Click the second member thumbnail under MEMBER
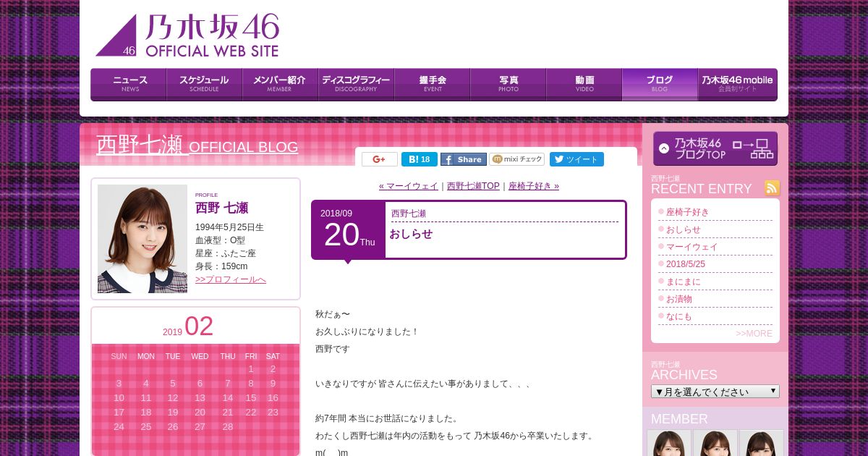 pyautogui.click(x=715, y=443)
